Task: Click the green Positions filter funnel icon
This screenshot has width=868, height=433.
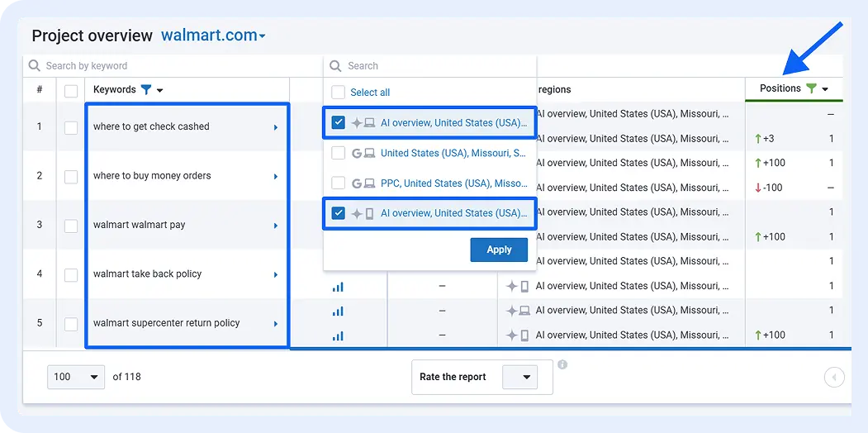Action: coord(811,88)
